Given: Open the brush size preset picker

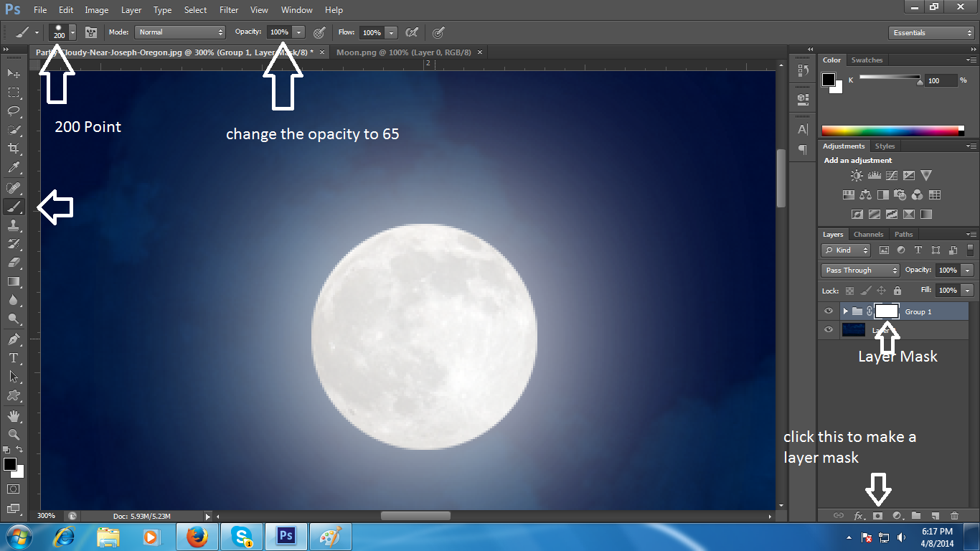Looking at the screenshot, I should 71,32.
